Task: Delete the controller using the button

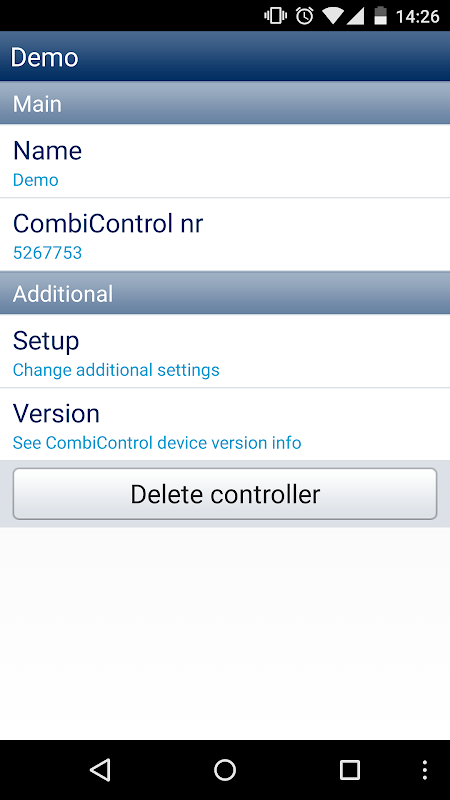Action: (x=225, y=494)
